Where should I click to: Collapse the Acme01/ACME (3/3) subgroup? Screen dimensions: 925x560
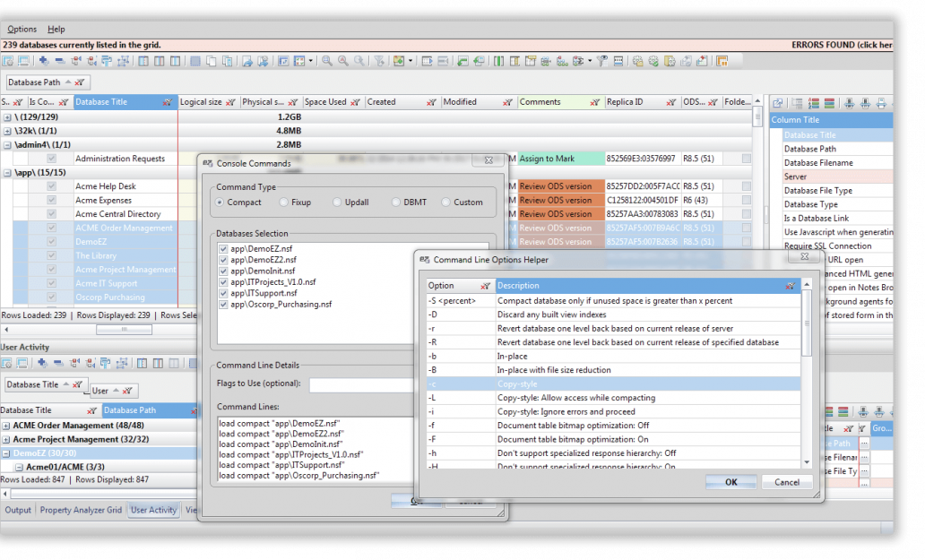19,467
